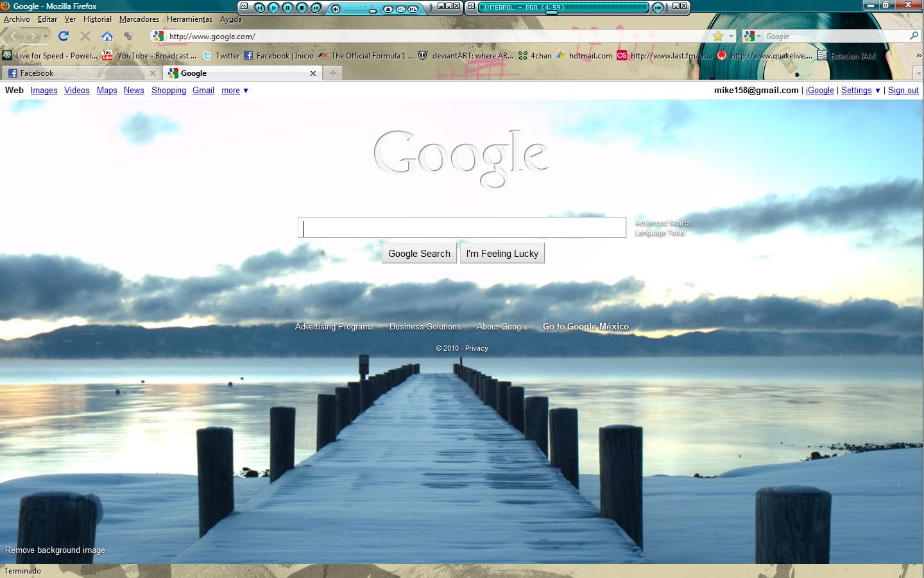Open a new tab with the plus button

pyautogui.click(x=332, y=73)
